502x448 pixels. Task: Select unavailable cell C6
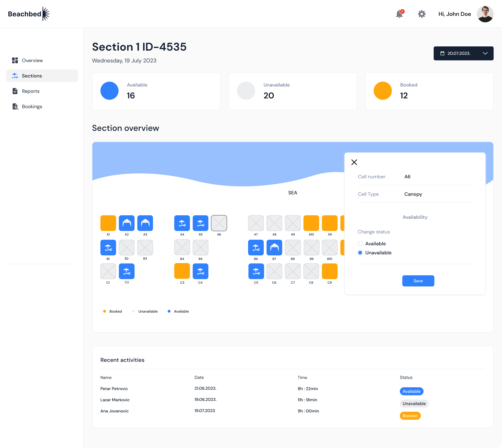[x=274, y=271]
